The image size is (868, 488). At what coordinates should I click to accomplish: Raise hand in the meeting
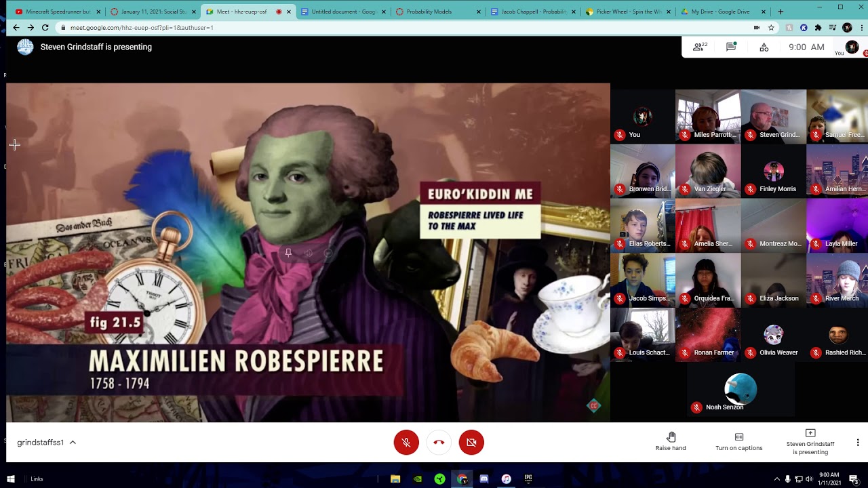[x=671, y=441]
